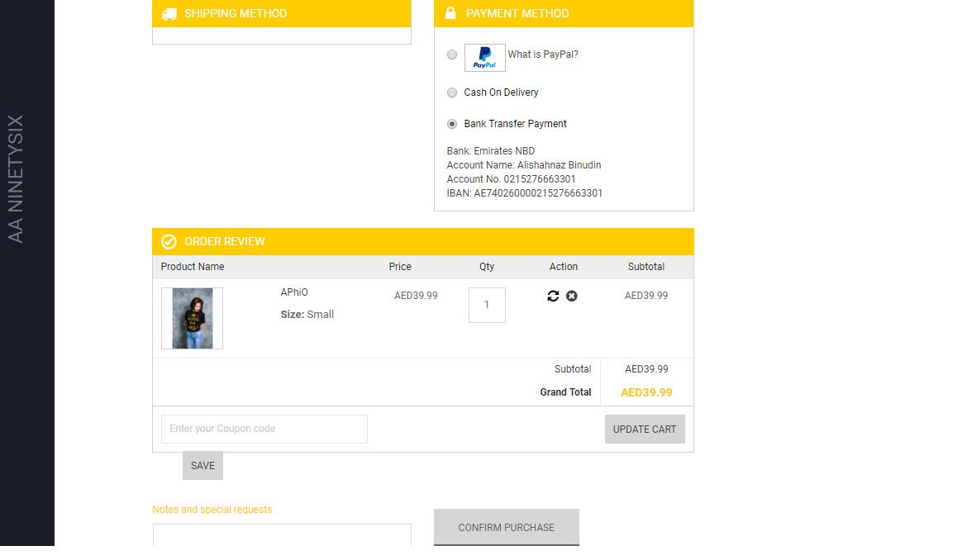The image size is (967, 560).
Task: Click the shipping truck icon
Action: click(x=169, y=14)
